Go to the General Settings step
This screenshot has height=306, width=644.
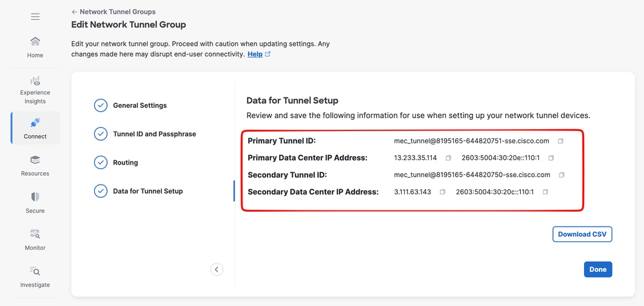point(139,105)
